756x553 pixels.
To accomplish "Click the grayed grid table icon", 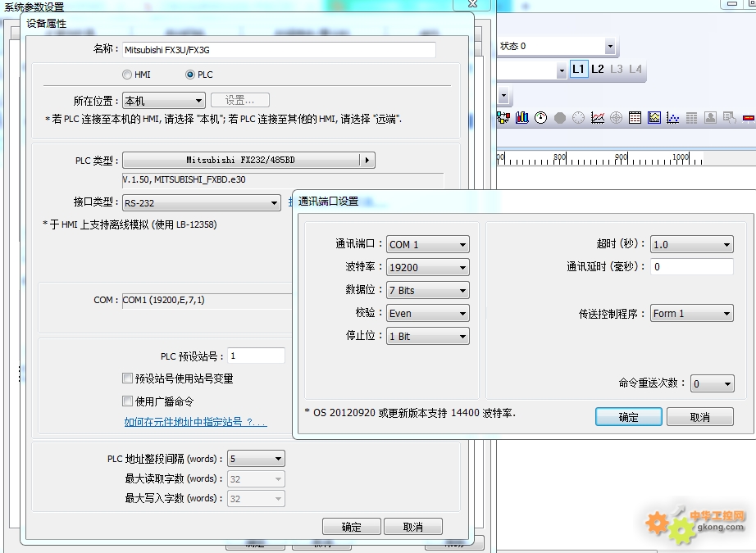I will tap(691, 117).
